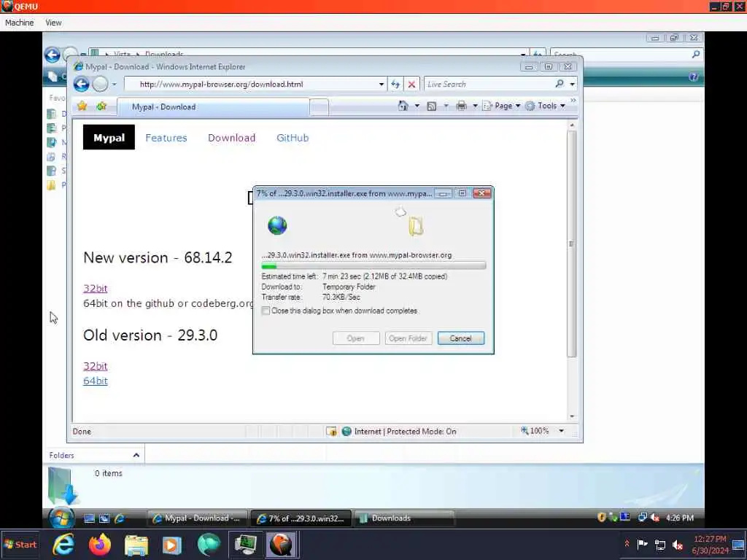Screen dimensions: 747x560
Task: Click the RSS feeds icon in toolbar
Action: (432, 106)
